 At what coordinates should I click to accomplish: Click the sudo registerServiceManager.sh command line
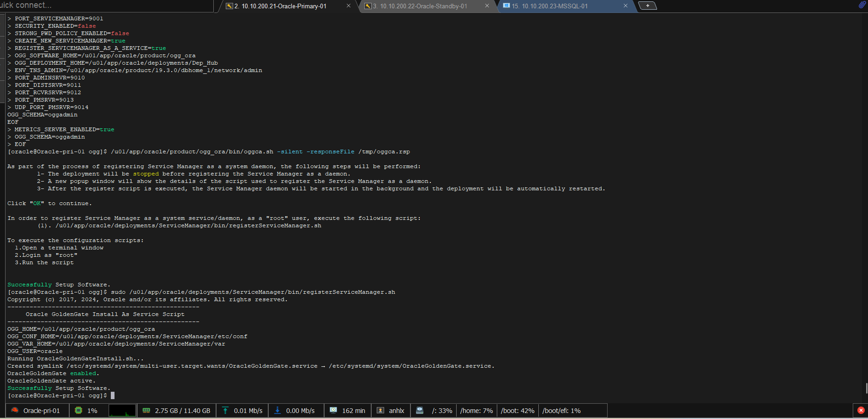coord(201,292)
